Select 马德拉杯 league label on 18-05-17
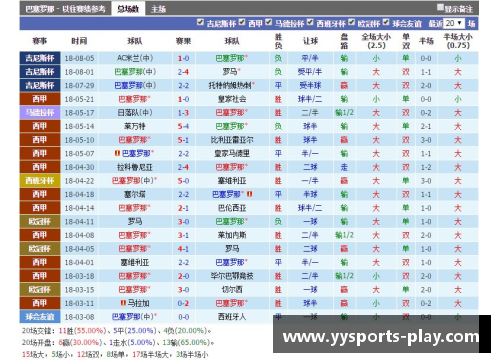 40,113
